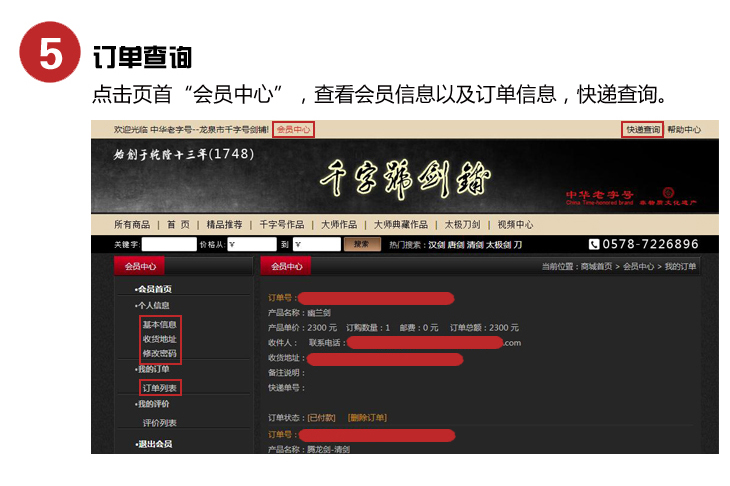Select hot search term 唐剑
Viewport: 730px width, 486px height.
pos(456,245)
